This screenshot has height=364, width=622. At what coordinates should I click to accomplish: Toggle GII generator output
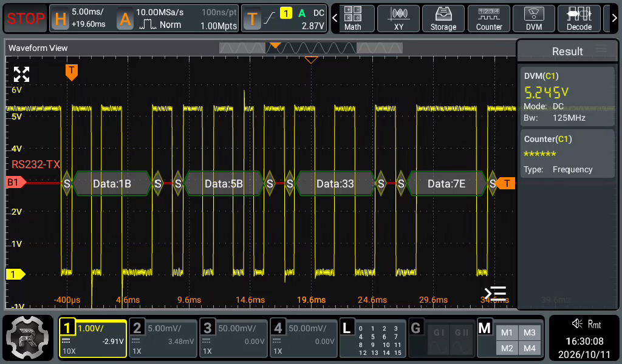(x=462, y=340)
